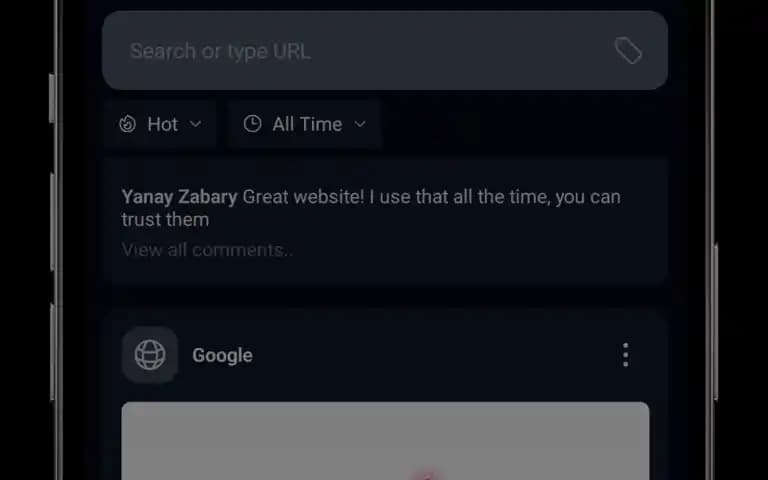The image size is (768, 480).
Task: Flip the phone's top-left mute switch
Action: pos(52,98)
